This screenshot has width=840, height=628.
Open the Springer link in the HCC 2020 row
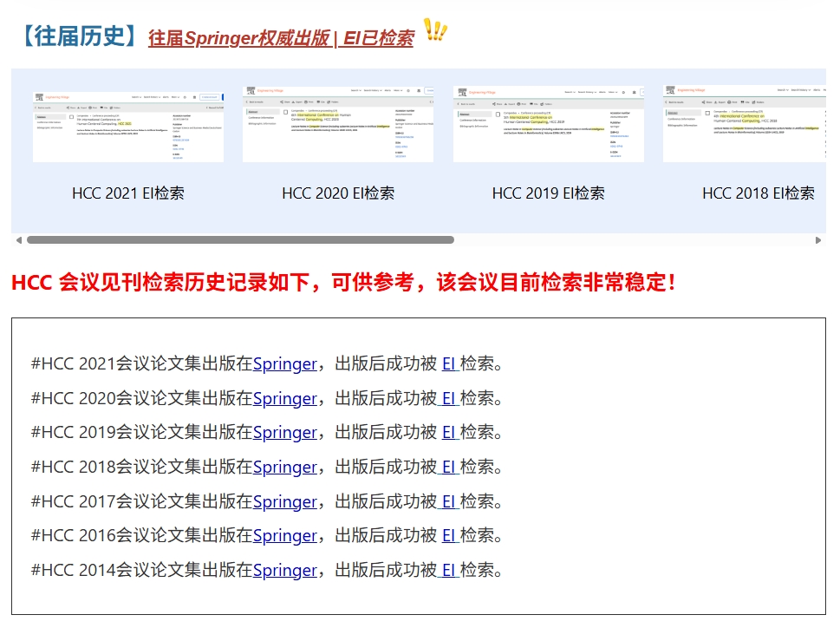[285, 398]
